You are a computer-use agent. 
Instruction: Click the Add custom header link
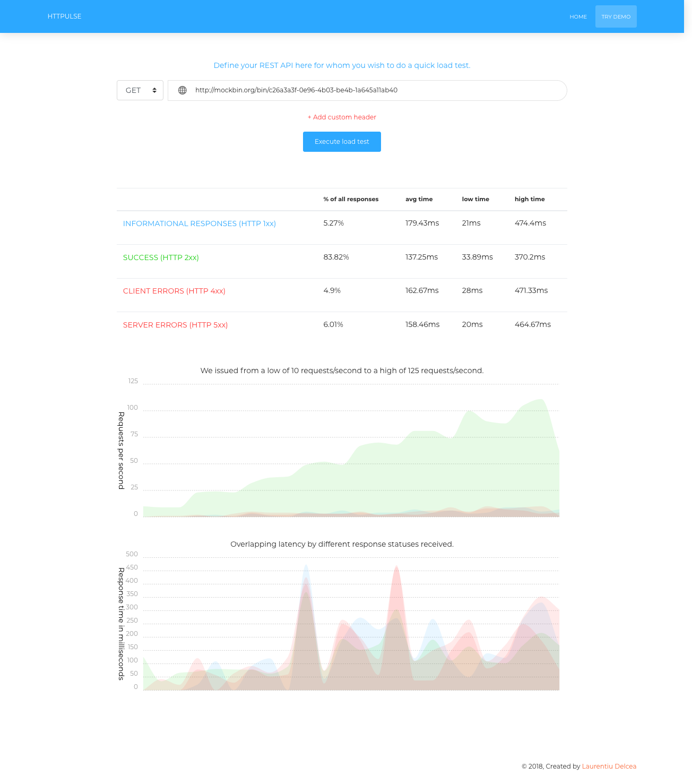342,117
